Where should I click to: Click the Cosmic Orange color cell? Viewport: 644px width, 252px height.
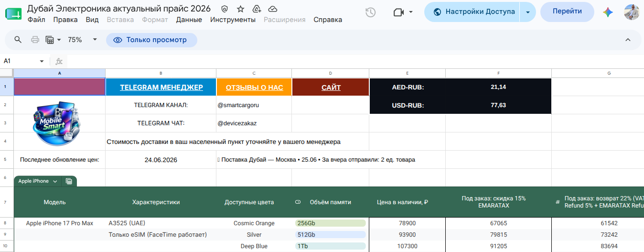[254, 223]
